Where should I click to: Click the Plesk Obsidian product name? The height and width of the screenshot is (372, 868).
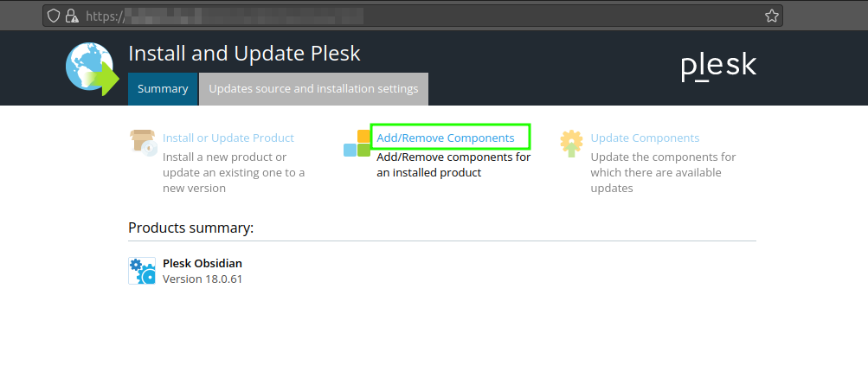pyautogui.click(x=203, y=264)
